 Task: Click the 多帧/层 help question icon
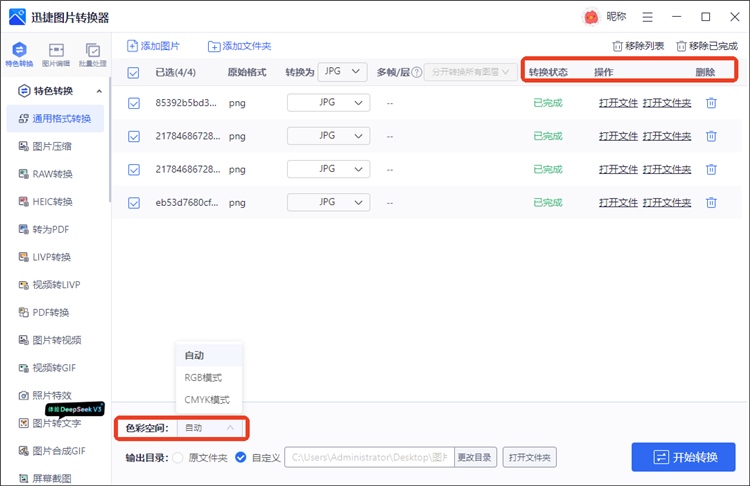(417, 72)
